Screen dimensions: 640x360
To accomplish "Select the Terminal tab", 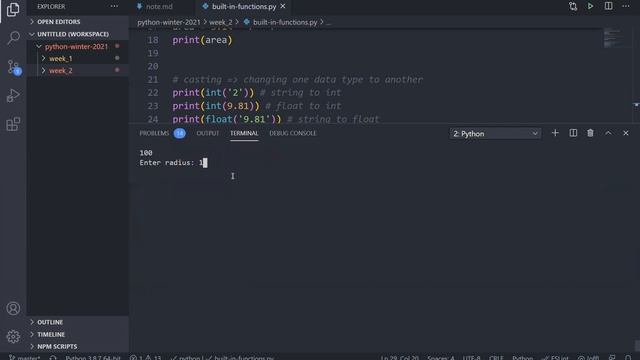I will tap(244, 133).
